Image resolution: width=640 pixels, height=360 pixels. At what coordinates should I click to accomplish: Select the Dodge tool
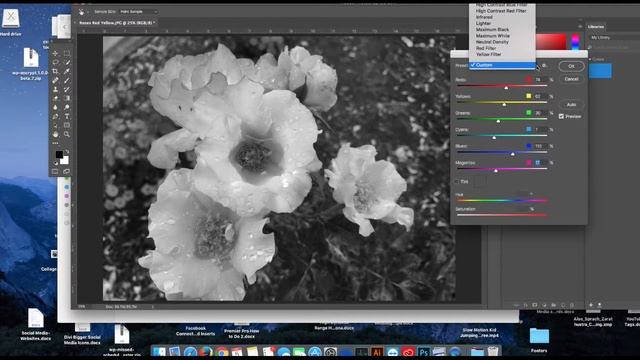[67, 107]
